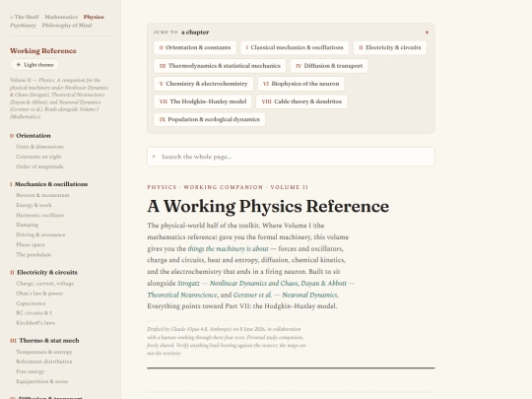Jump to Thermodynamics & statistical mechanics
Screen dimensions: 532x399
point(220,66)
